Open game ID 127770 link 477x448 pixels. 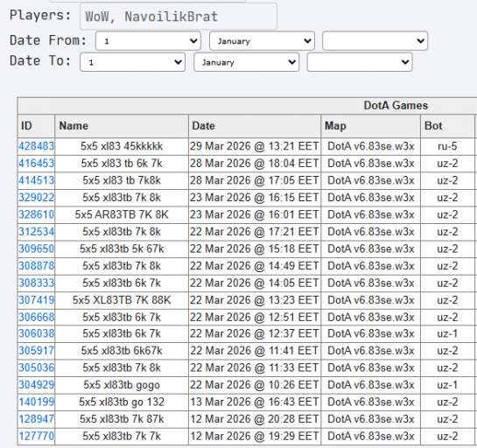(36, 436)
